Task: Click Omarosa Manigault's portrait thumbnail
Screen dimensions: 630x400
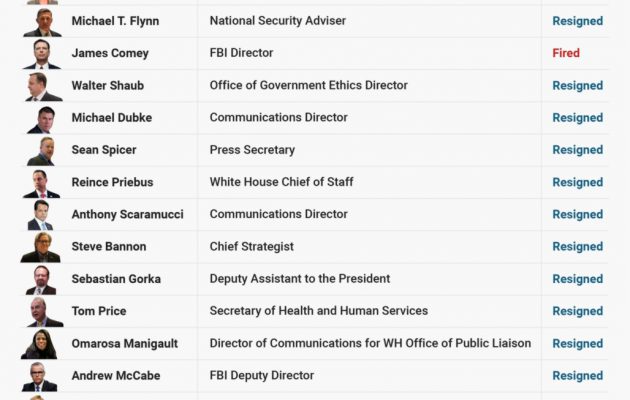Action: 42,344
